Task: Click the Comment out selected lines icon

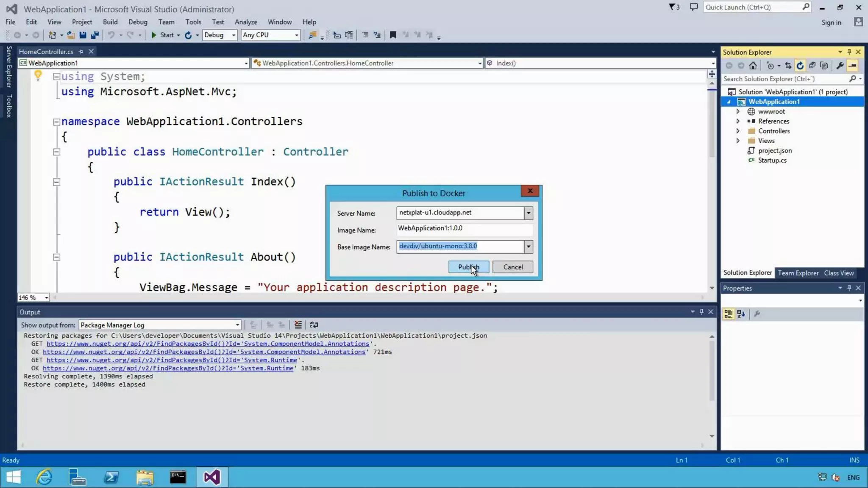Action: (365, 35)
